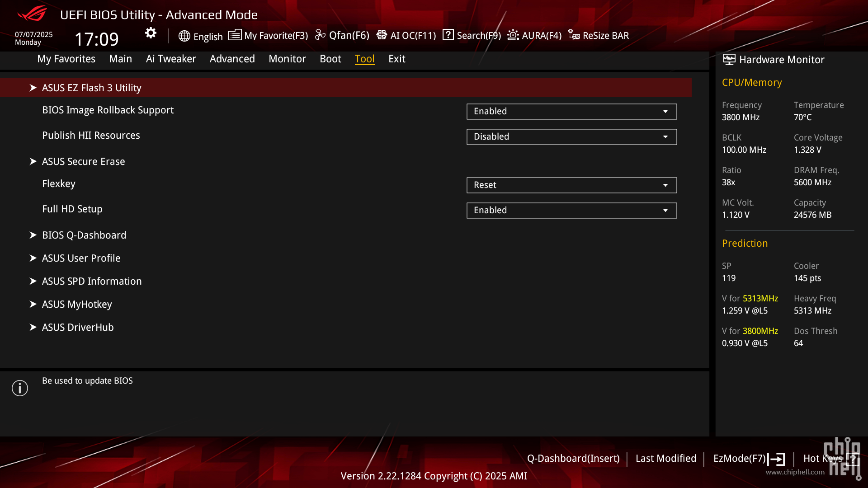This screenshot has height=488, width=868.
Task: Switch to the Boot tab
Action: click(x=330, y=59)
